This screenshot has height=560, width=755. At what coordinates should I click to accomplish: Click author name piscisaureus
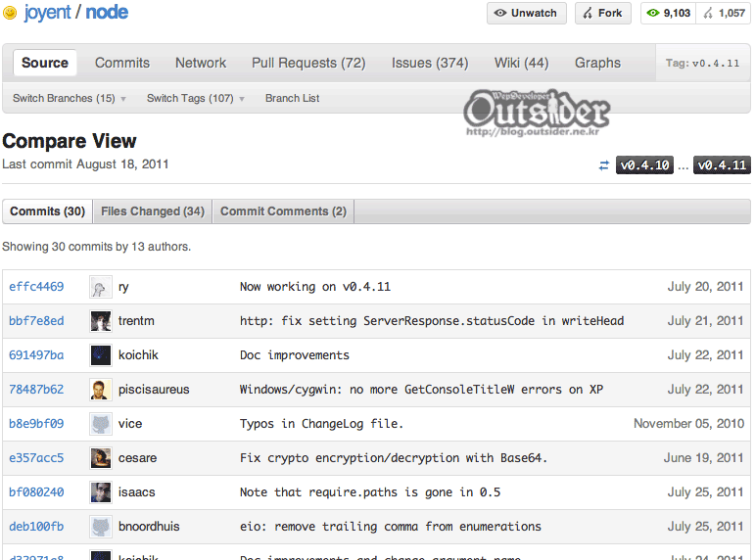click(154, 390)
